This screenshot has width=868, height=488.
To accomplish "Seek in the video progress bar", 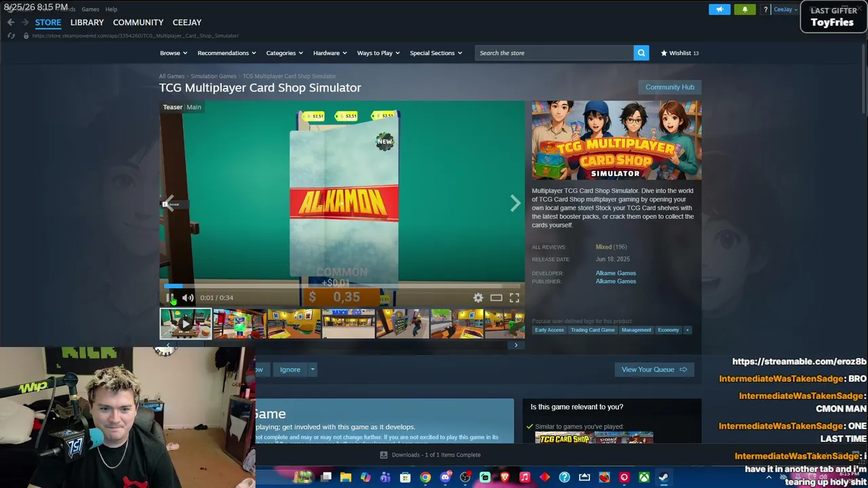I will tap(342, 286).
